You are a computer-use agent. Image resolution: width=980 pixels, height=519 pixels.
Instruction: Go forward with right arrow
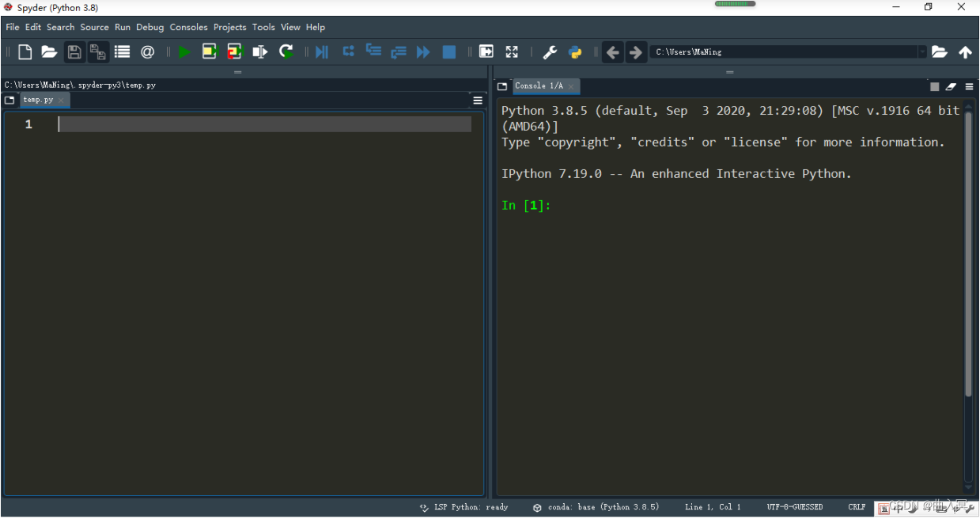(635, 52)
